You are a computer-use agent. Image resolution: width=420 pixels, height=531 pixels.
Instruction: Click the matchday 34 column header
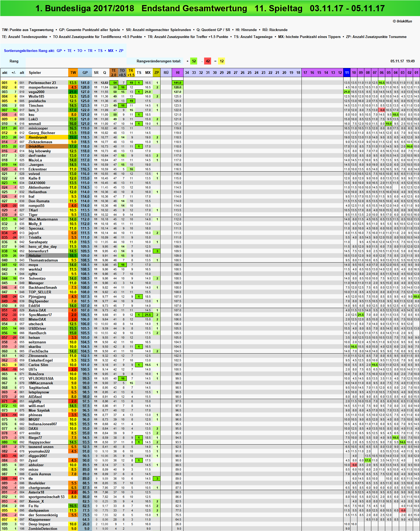(x=187, y=73)
